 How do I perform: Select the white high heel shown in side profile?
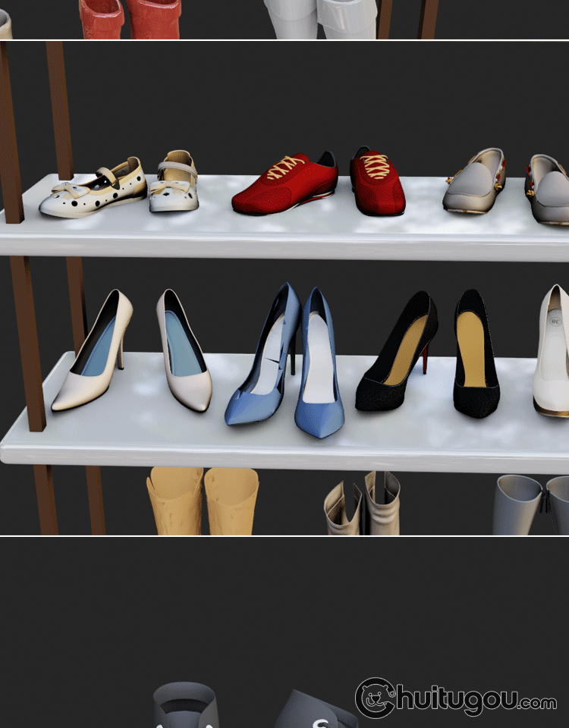pos(92,350)
